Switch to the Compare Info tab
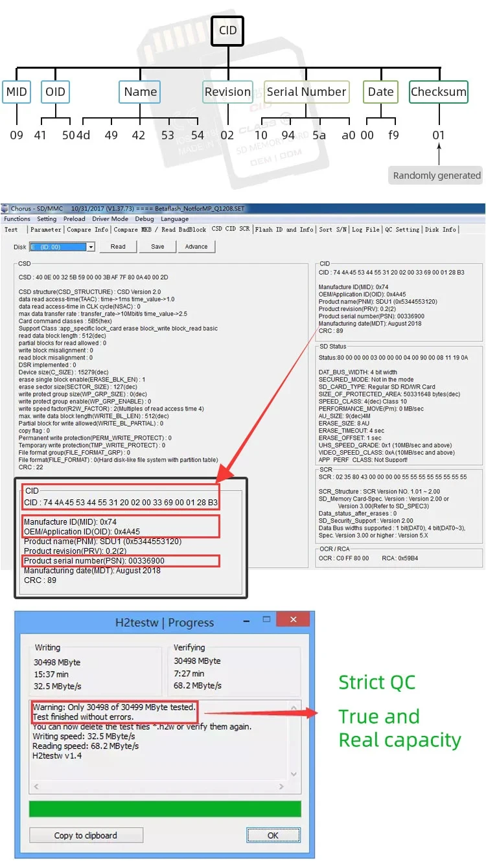486x868 pixels. [87, 229]
